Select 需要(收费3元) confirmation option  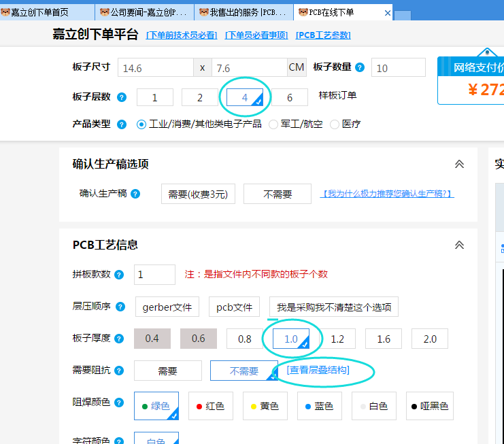(x=198, y=194)
